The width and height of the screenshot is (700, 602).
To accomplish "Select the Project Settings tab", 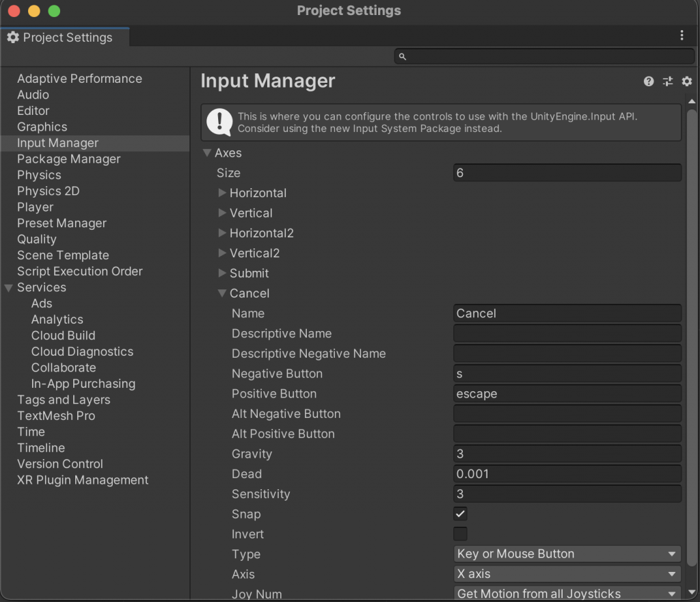I will coord(65,38).
